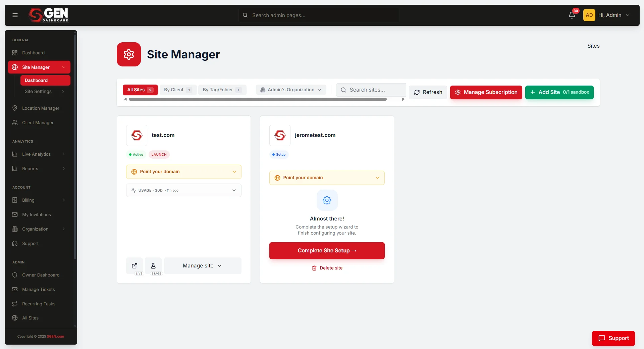Switch to the By Tag/Folder tab

coord(222,90)
